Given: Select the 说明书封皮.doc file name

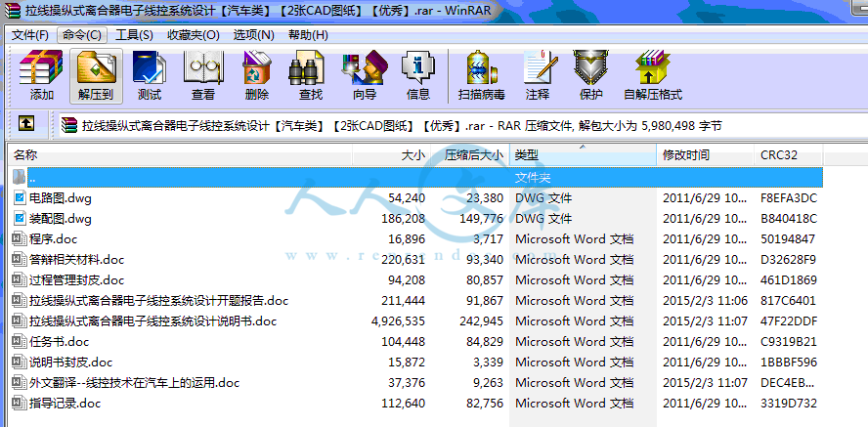Looking at the screenshot, I should 70,363.
